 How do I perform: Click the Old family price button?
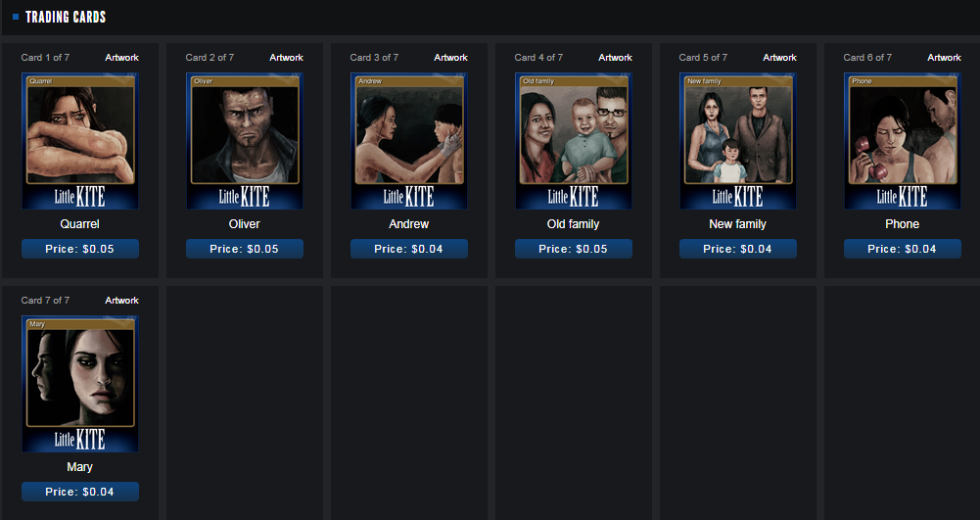tap(573, 249)
